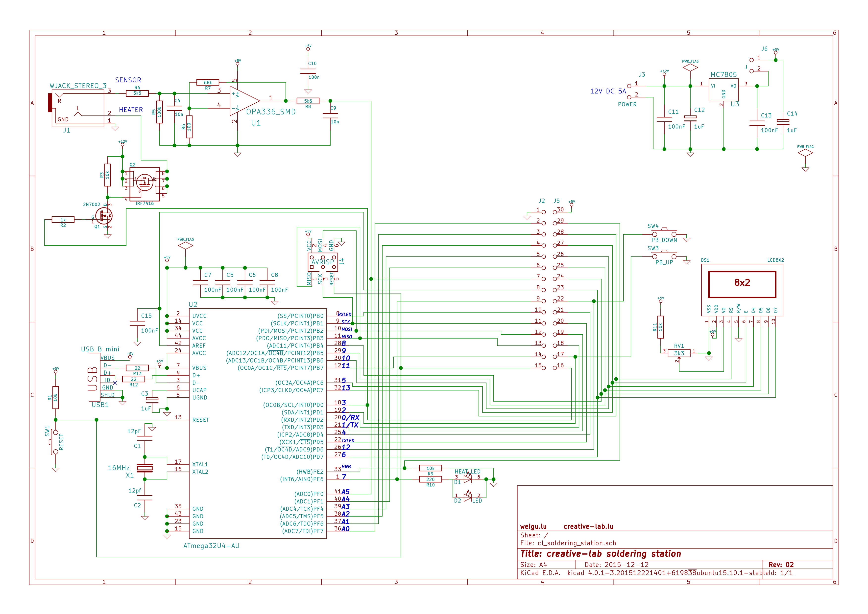Screen dimensions: 868x614
Task: Click resistor R9 10k
Action: (x=430, y=468)
